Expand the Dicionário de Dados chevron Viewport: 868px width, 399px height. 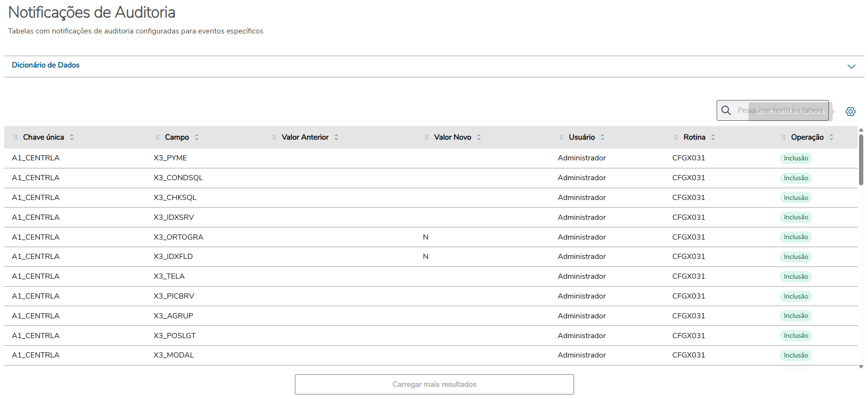pyautogui.click(x=851, y=66)
